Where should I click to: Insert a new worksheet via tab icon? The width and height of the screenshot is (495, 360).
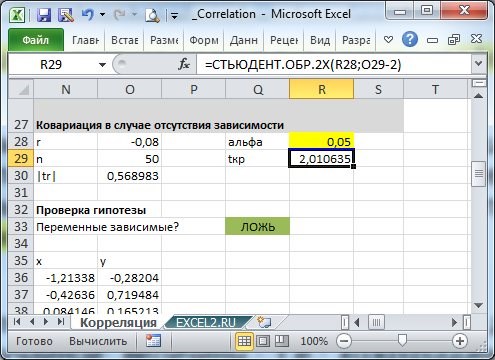(x=264, y=322)
